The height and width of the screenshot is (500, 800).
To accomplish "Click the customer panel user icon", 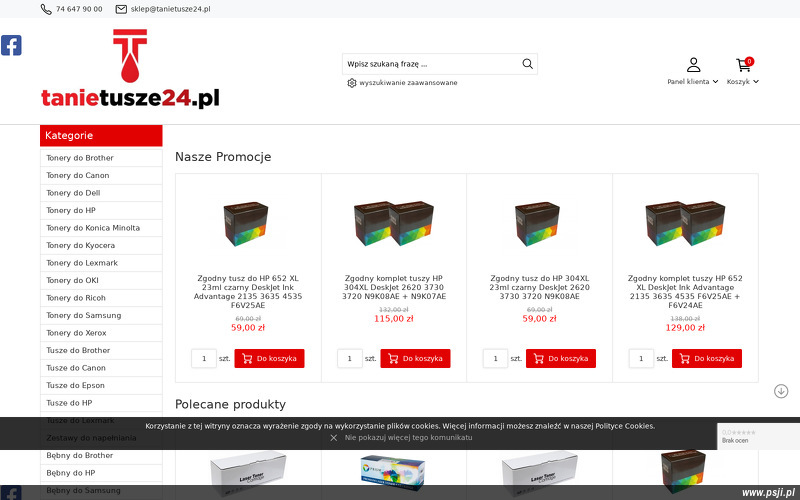I will click(693, 65).
